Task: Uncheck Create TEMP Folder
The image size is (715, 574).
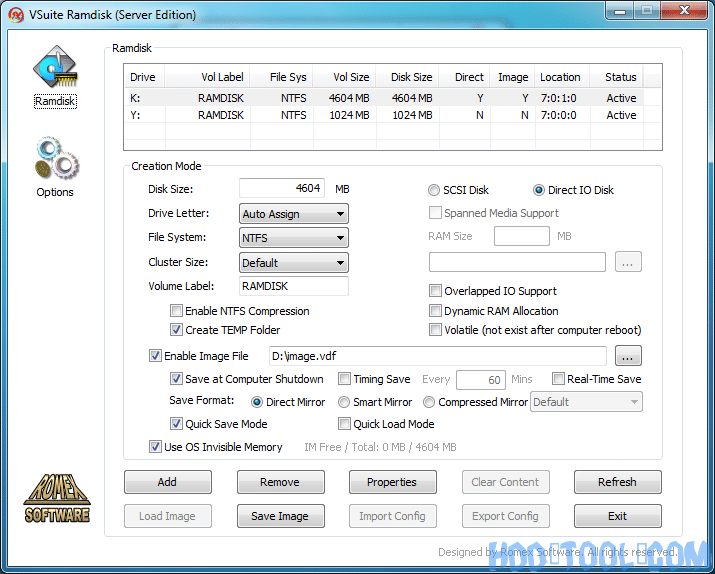Action: pyautogui.click(x=176, y=330)
